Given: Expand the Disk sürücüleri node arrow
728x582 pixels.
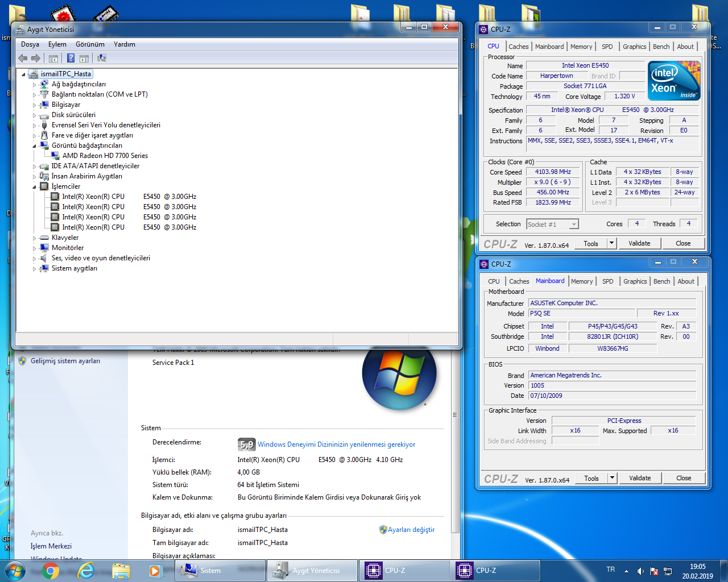Looking at the screenshot, I should point(34,115).
